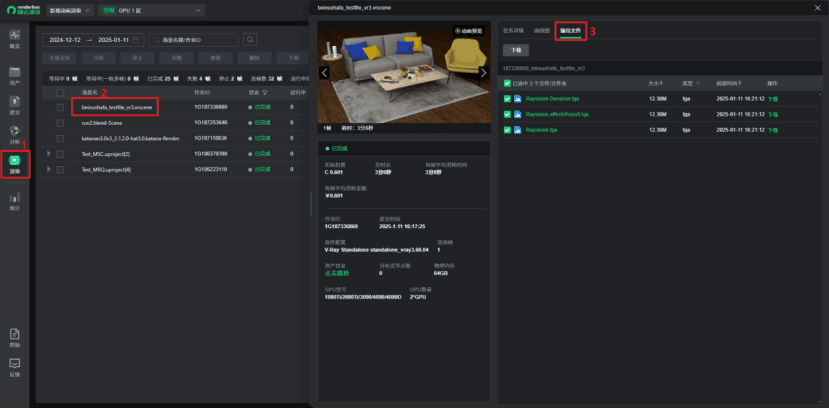Expand the Test_MRQ.uproject row arrow
Viewport: 829px width, 409px height.
(x=49, y=170)
